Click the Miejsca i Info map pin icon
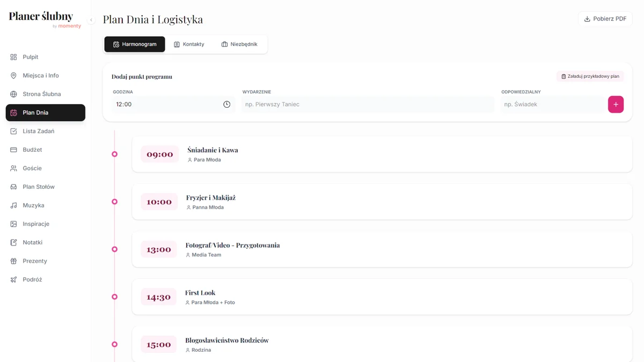The image size is (644, 362). click(13, 76)
